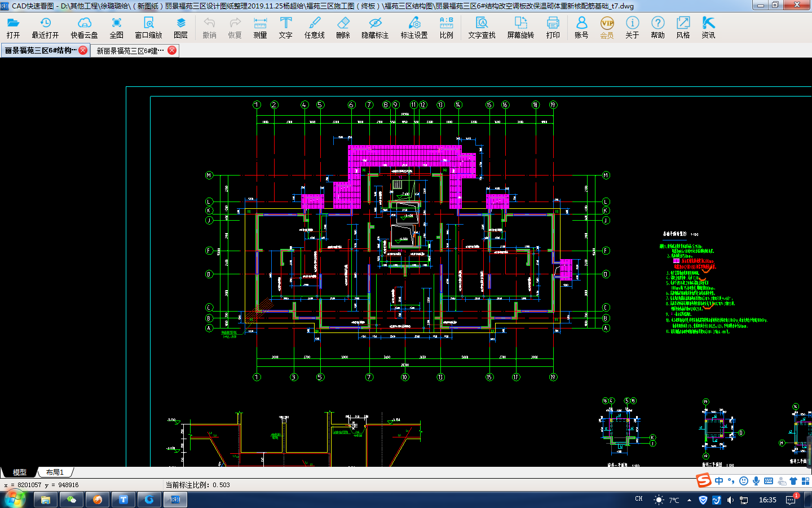Screen dimensions: 812x508
Task: Select the 测量 measure tool
Action: (260, 27)
